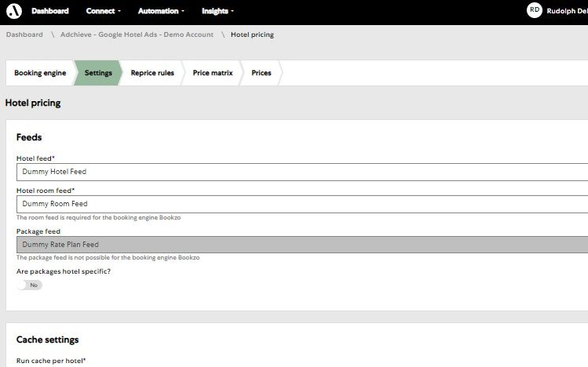Open the Prices step tab

[x=261, y=73]
